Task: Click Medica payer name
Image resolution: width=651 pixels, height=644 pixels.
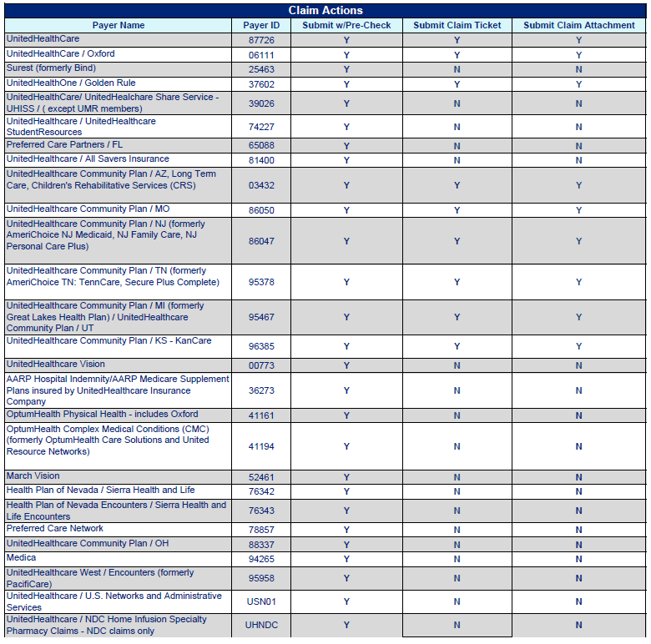Action: coord(21,557)
